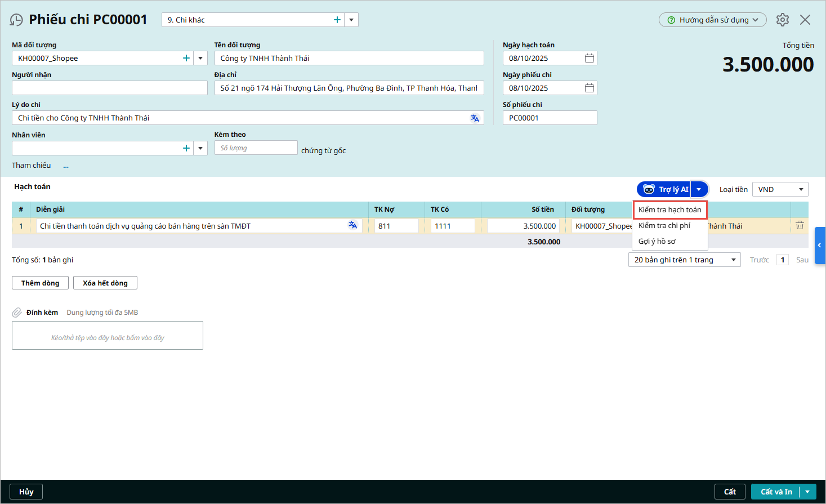Choose Kiểm tra chi phí from menu
Viewport: 826px width, 504px height.
pyautogui.click(x=664, y=225)
